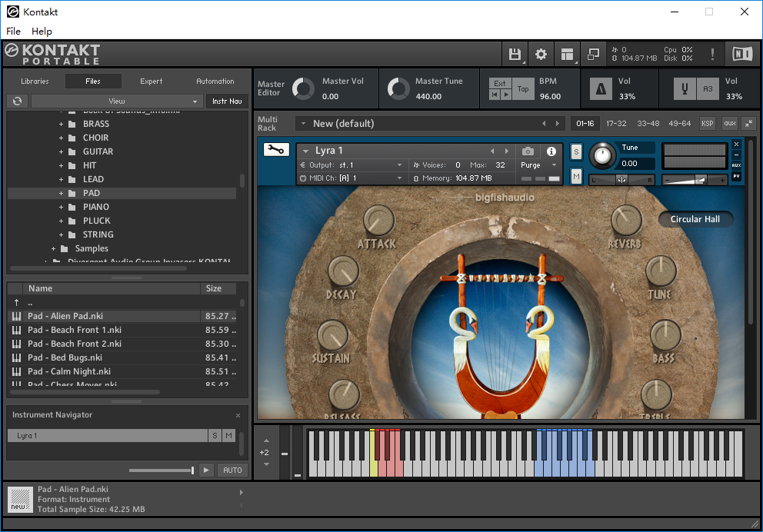This screenshot has height=532, width=763.
Task: Close the Instrument Navigator panel
Action: [x=238, y=415]
